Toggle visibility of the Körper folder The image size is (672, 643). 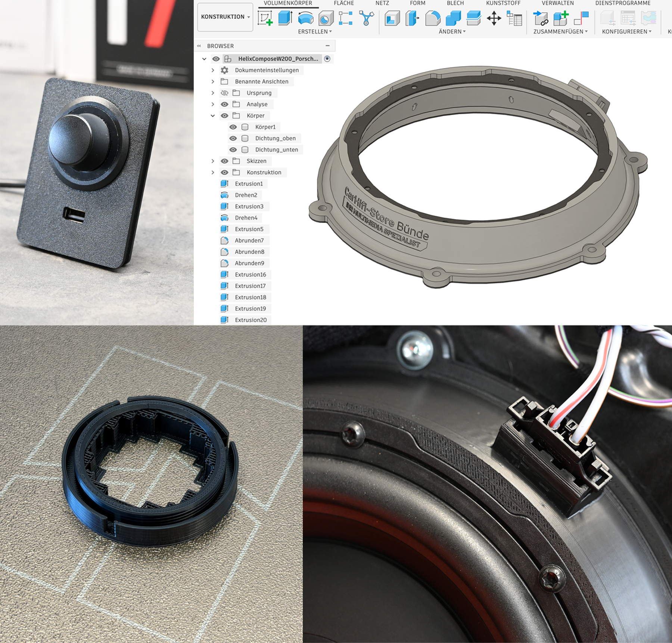(x=224, y=116)
